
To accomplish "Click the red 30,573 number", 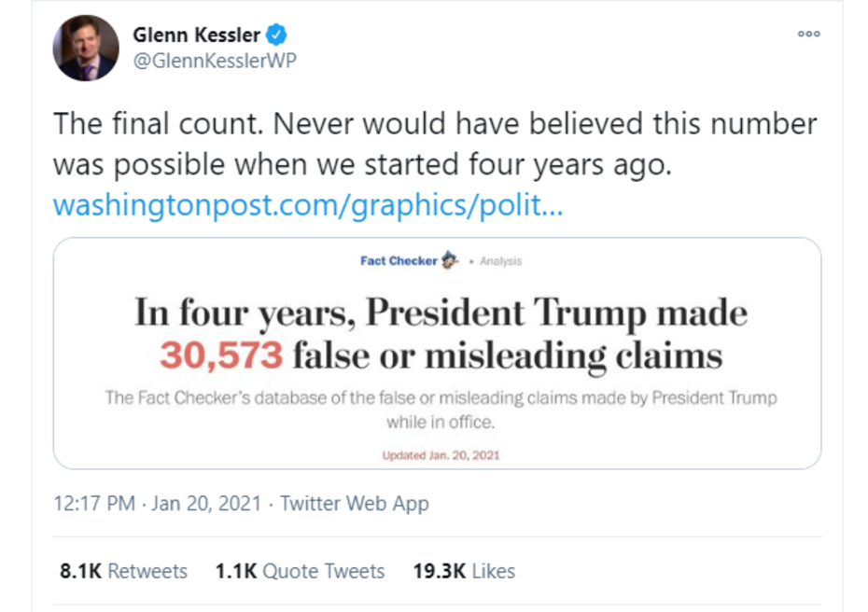I will [x=219, y=355].
